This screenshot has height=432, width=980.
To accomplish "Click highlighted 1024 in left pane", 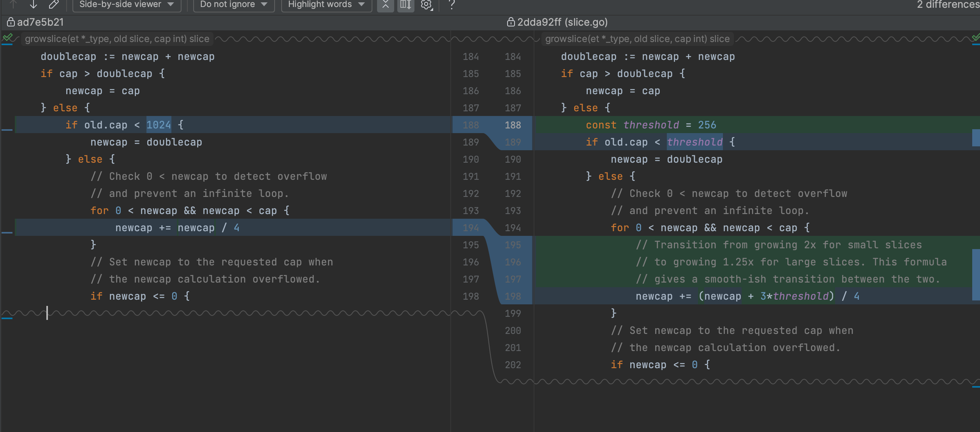I will point(159,125).
